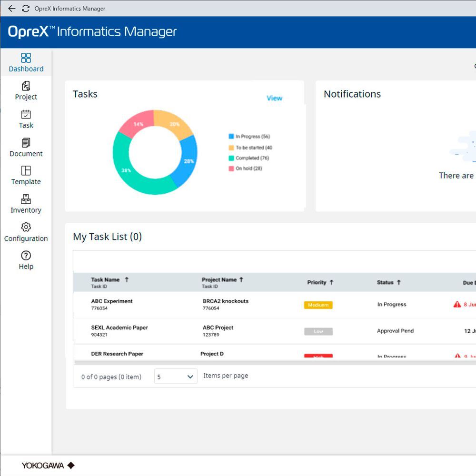The width and height of the screenshot is (476, 476).
Task: Click the On hold legend swatch
Action: tap(231, 169)
